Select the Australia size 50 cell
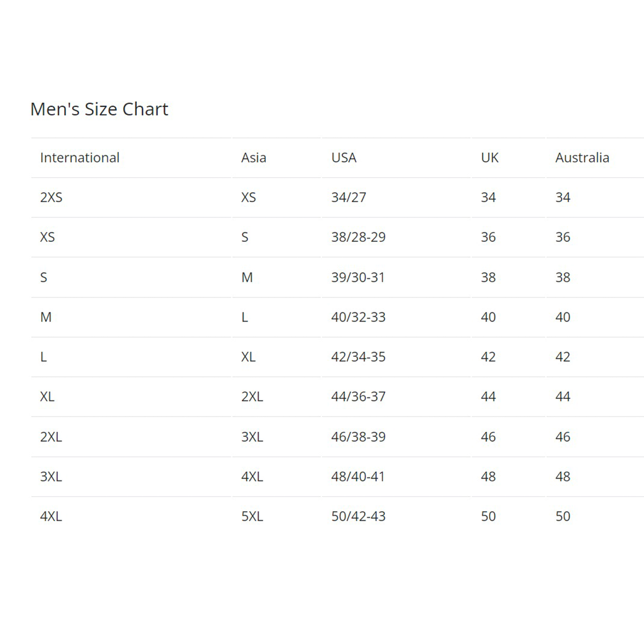This screenshot has width=644, height=644. [562, 516]
